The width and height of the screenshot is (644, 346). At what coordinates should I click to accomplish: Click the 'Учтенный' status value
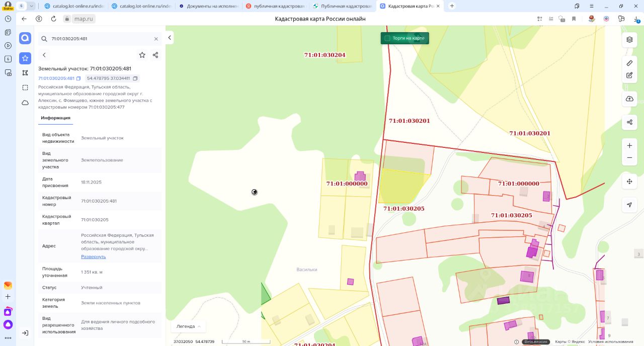92,288
